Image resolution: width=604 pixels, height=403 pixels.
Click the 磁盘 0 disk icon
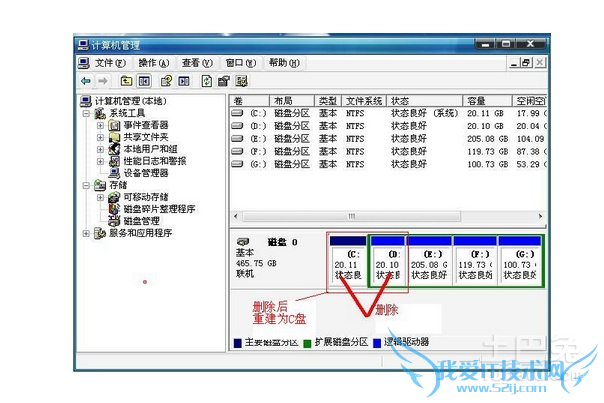(x=243, y=242)
